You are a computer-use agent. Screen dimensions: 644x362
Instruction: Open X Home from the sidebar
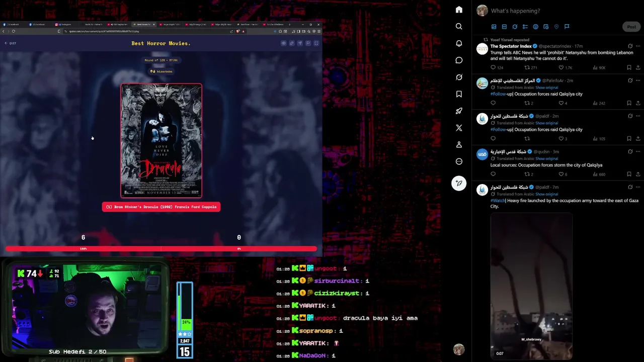[x=459, y=10]
